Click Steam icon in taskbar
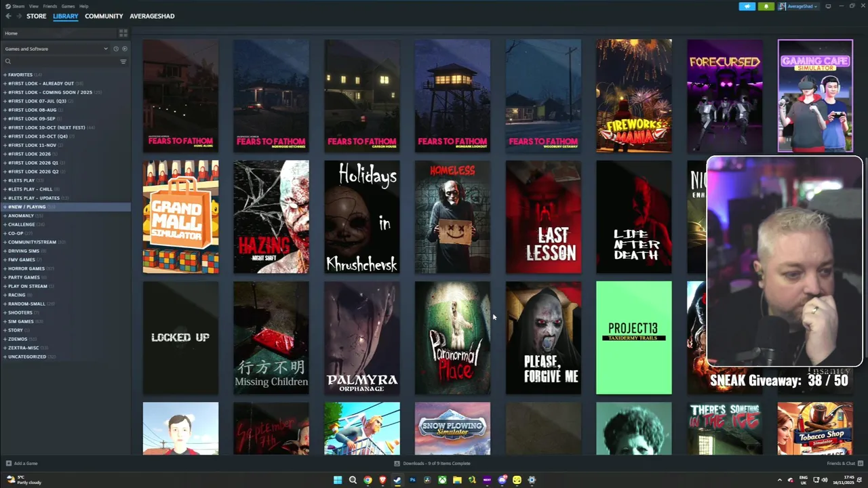The width and height of the screenshot is (868, 488). coord(397,480)
